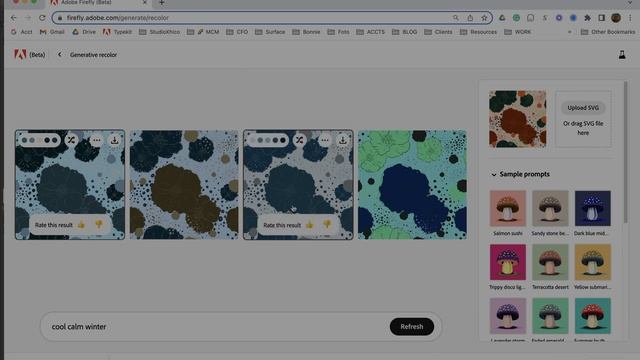Click the share icon in address bar
The image size is (640, 360).
click(x=470, y=18)
